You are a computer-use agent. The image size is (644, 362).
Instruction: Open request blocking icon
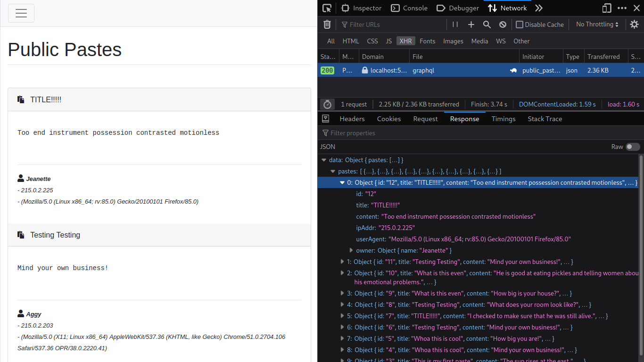[x=503, y=25]
